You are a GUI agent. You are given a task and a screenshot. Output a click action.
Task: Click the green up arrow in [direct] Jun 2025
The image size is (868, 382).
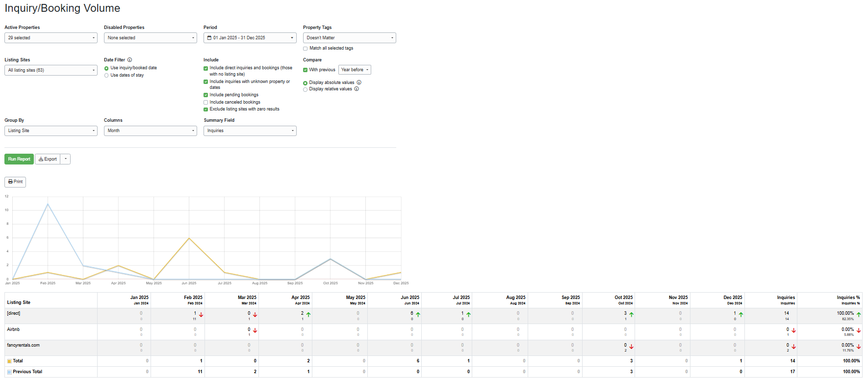(x=418, y=315)
